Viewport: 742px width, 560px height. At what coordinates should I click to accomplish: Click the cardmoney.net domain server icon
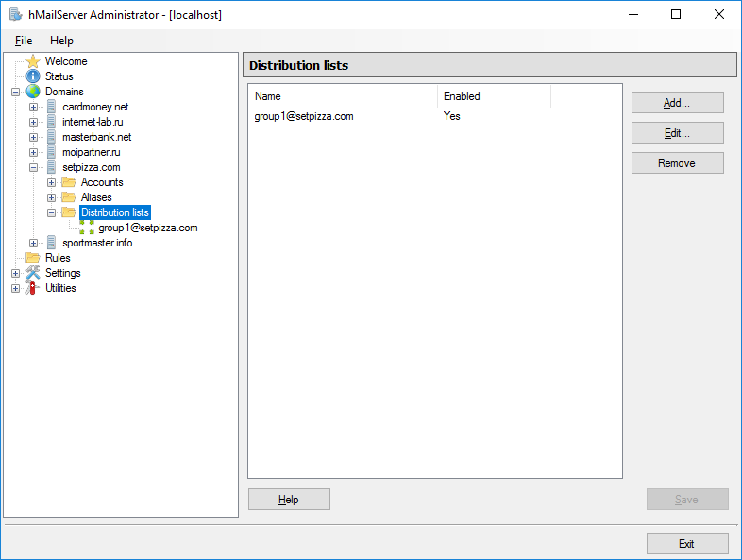point(51,107)
